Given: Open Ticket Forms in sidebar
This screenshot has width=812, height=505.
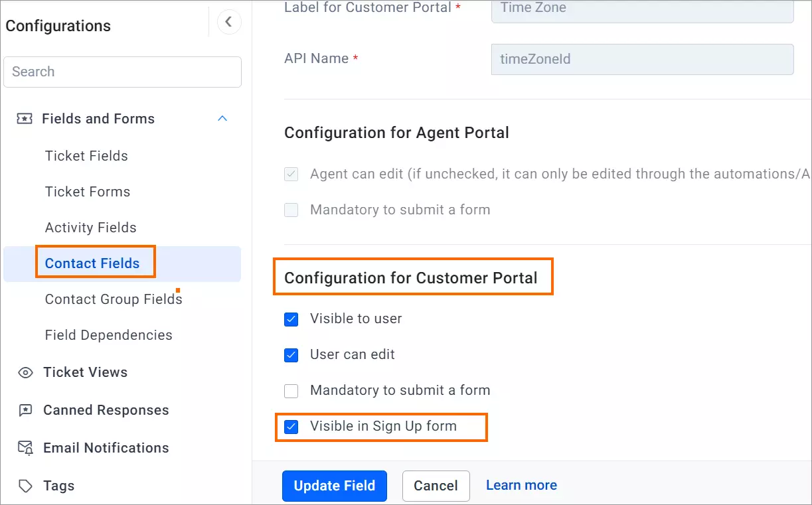Looking at the screenshot, I should pos(88,192).
